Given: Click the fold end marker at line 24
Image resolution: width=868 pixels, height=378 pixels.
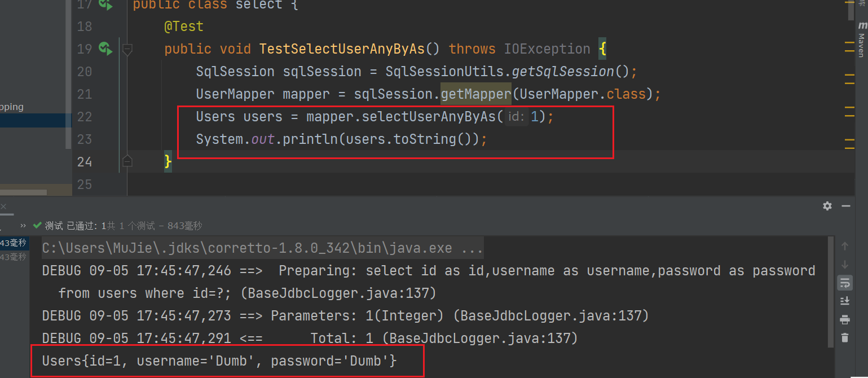Looking at the screenshot, I should point(127,162).
